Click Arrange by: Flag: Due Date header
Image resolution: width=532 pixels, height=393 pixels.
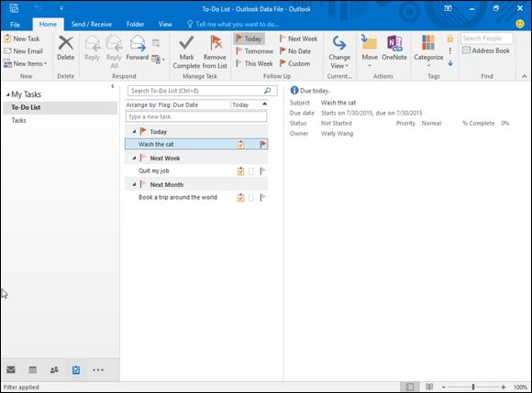click(161, 105)
